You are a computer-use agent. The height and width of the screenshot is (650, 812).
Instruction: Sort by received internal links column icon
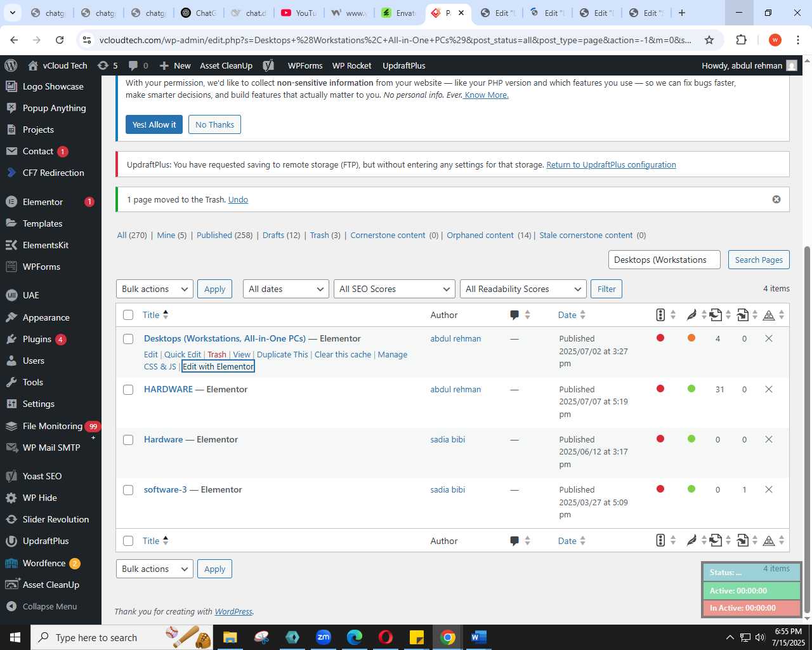pyautogui.click(x=747, y=315)
